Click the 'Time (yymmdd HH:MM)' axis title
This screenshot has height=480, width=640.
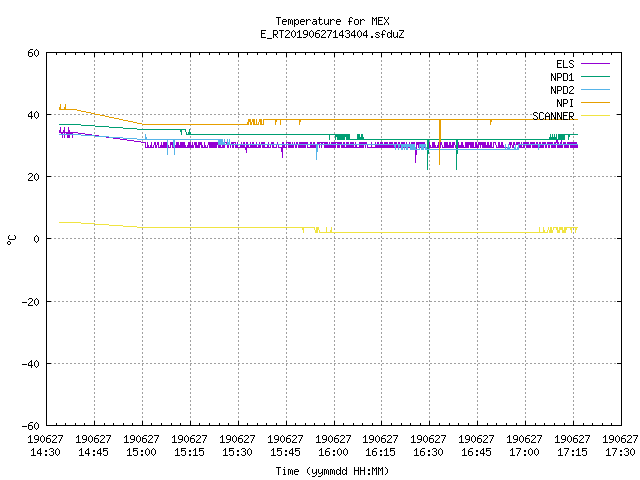coord(332,471)
